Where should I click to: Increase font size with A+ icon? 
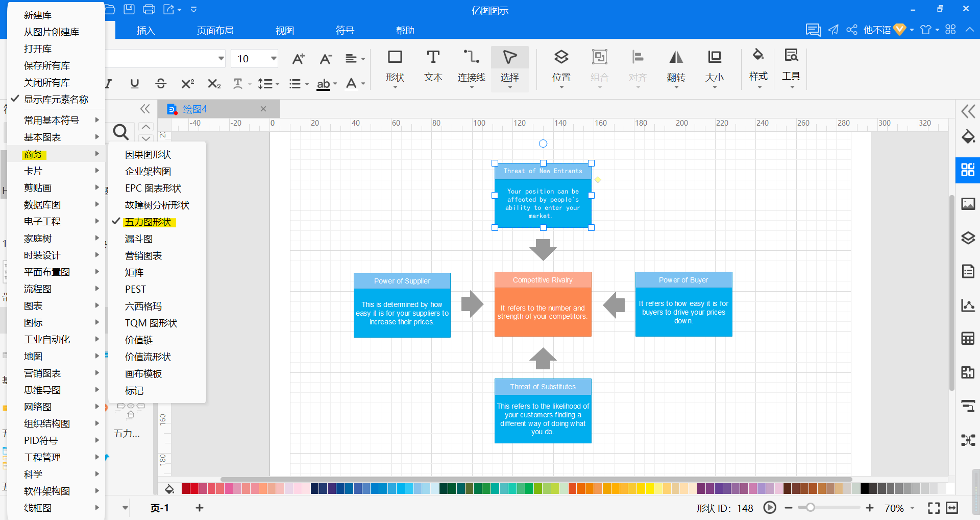tap(298, 59)
